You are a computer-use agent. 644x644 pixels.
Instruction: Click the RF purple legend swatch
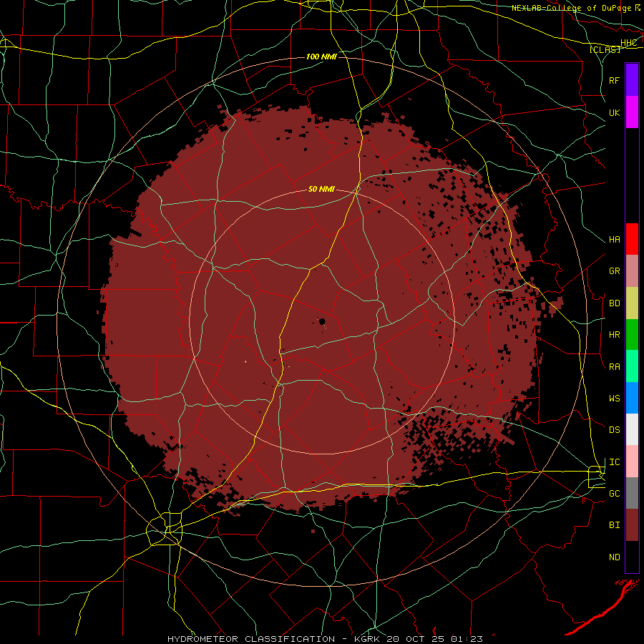pyautogui.click(x=632, y=80)
